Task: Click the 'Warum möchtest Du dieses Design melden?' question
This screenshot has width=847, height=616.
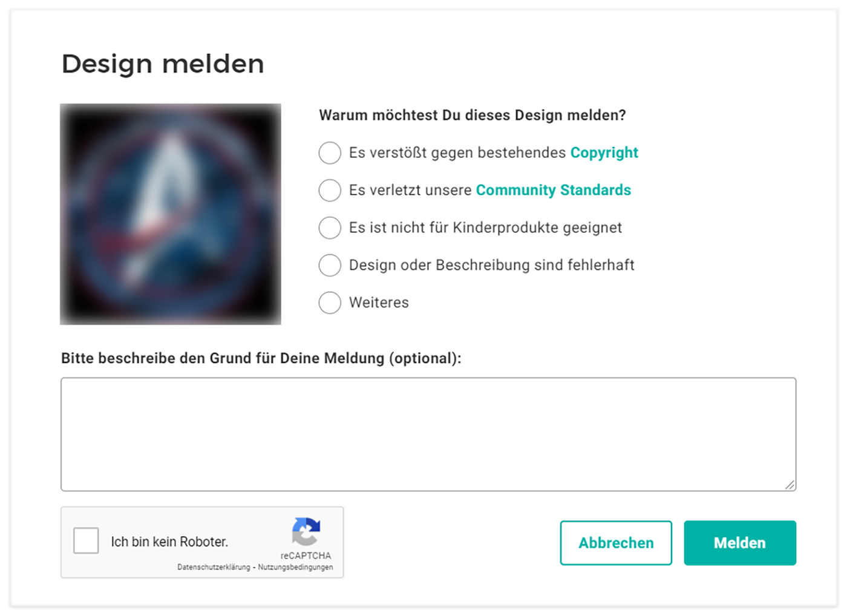Action: click(x=472, y=116)
